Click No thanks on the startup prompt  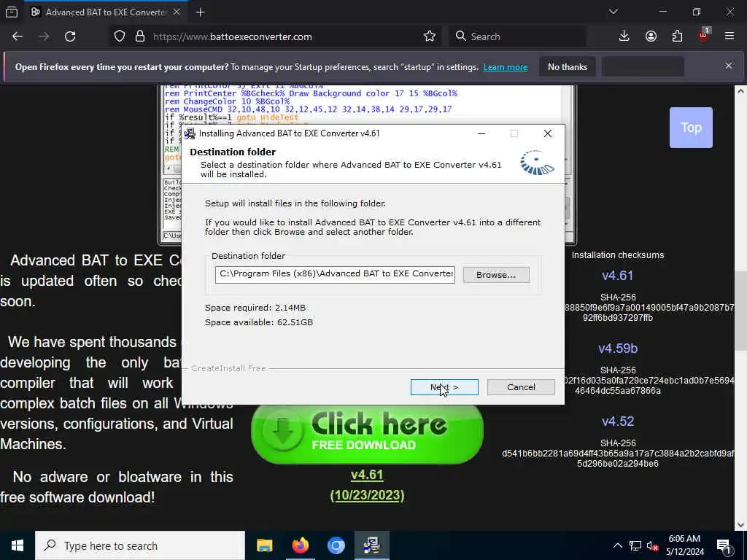[x=568, y=67]
